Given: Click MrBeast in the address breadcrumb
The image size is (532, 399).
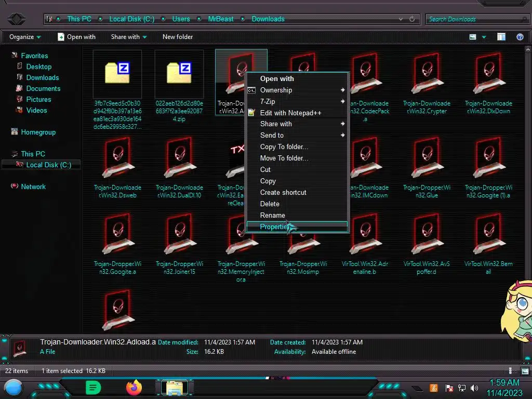Looking at the screenshot, I should (x=220, y=19).
